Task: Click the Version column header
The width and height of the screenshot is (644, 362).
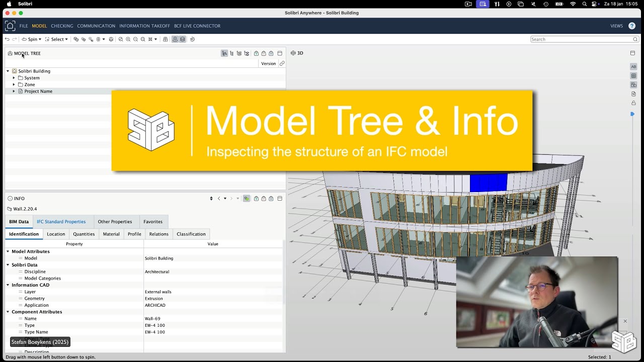Action: click(x=269, y=64)
